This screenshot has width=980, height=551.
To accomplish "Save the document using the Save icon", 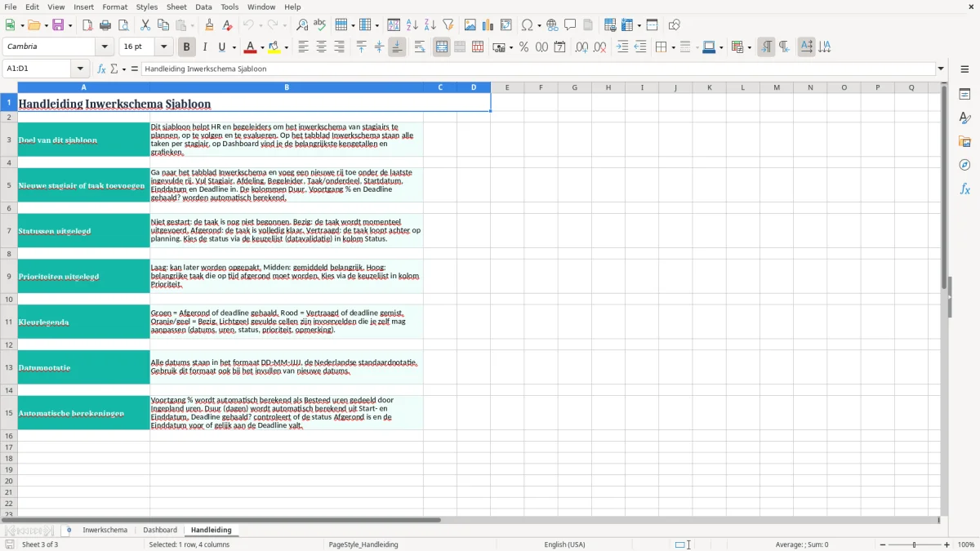I will [58, 25].
